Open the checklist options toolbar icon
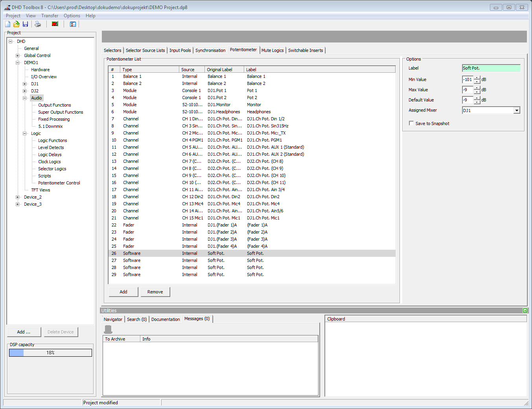The width and height of the screenshot is (532, 409). point(73,24)
